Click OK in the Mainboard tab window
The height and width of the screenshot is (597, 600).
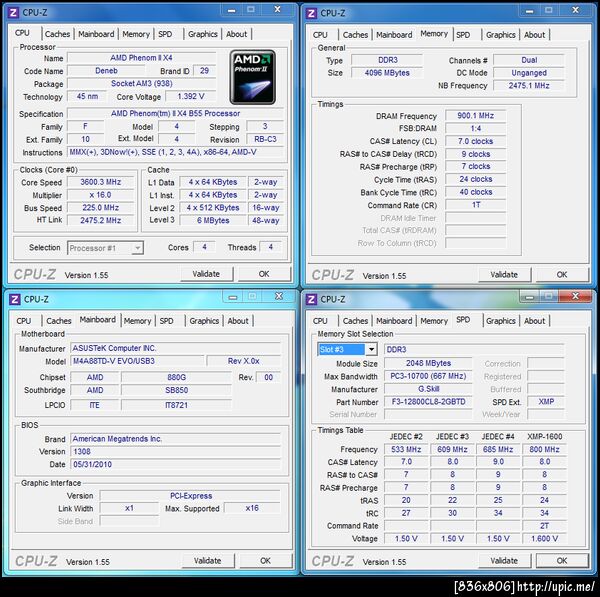[x=265, y=561]
